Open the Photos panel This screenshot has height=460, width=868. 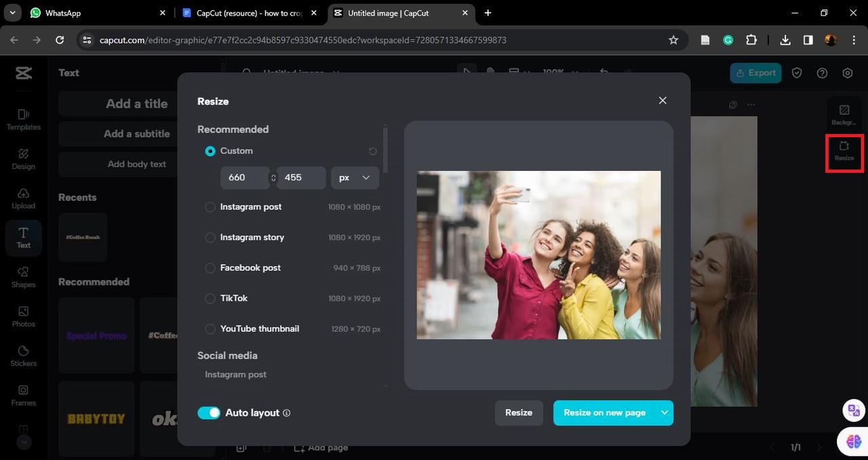[x=24, y=316]
